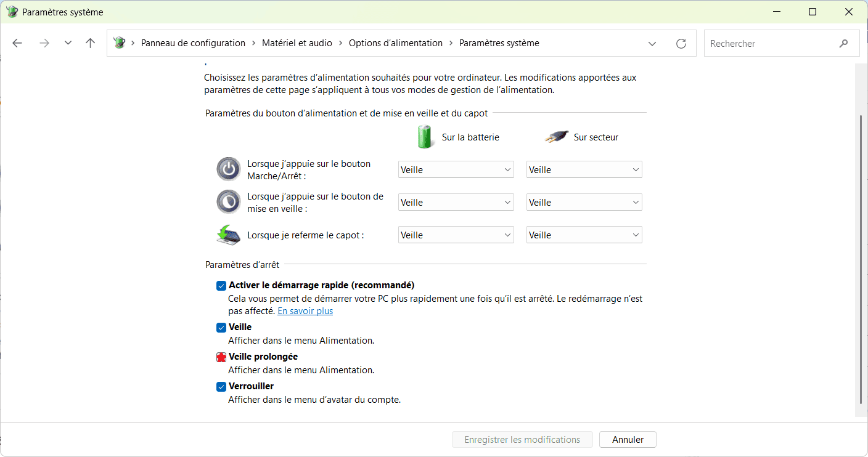Open sleep button plugged-in dropdown
The height and width of the screenshot is (457, 868).
pyautogui.click(x=584, y=202)
